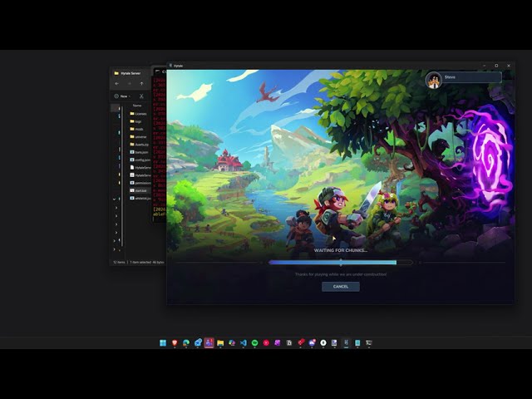Open the purple Visual Studio taskbar icon
This screenshot has width=532, height=399.
(x=278, y=343)
